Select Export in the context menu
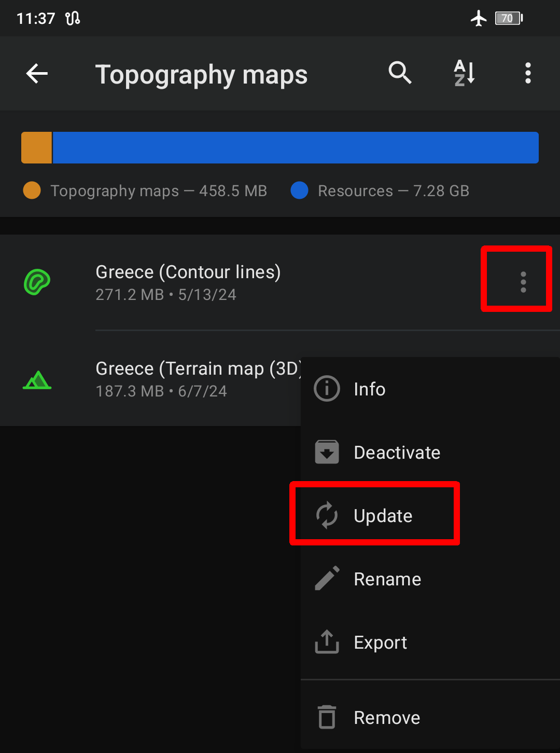 point(430,642)
